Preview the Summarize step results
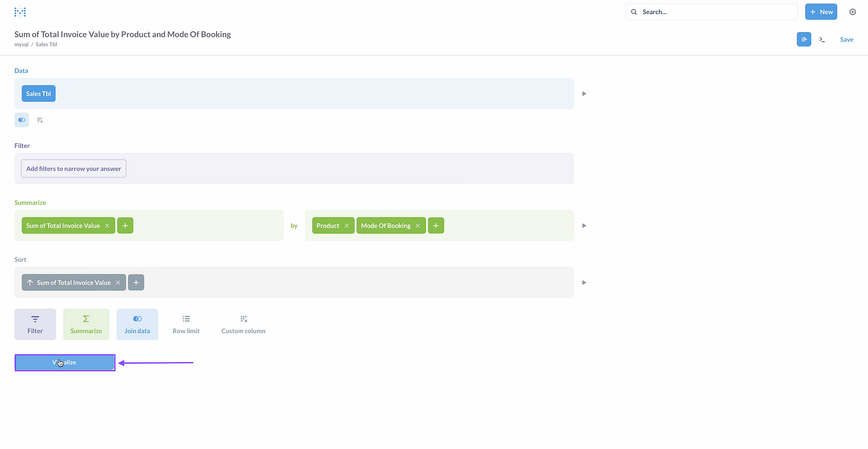The image size is (868, 449). 584,226
